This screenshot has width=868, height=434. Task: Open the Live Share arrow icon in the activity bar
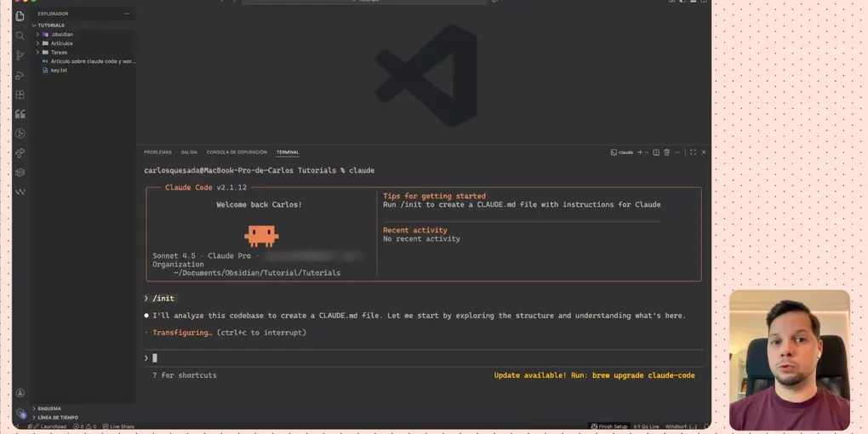20,153
